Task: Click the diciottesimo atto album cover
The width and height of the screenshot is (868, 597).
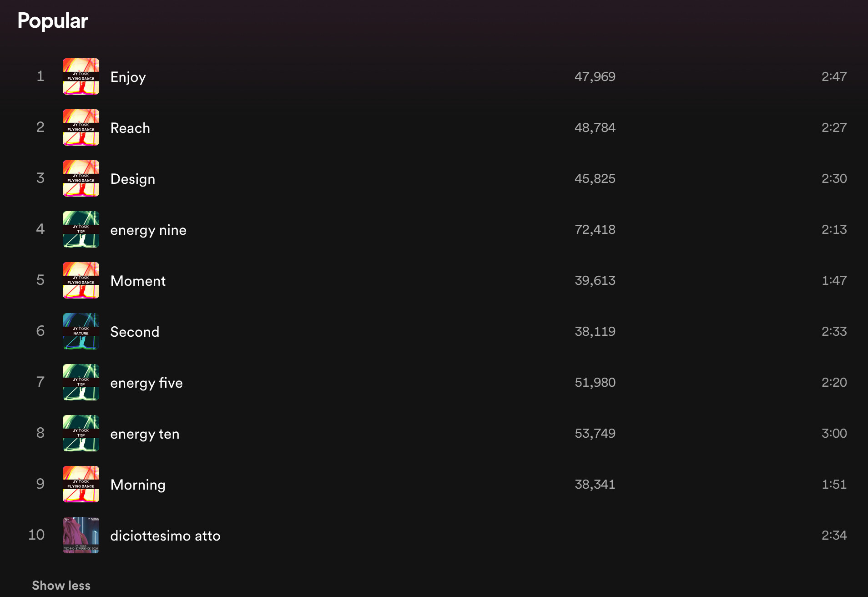Action: [x=81, y=535]
